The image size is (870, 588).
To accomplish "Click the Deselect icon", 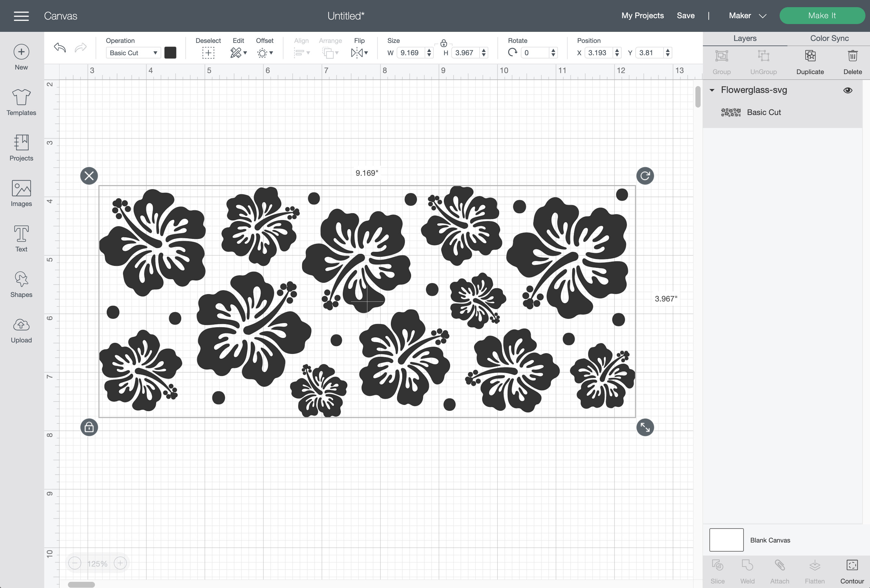I will 208,53.
